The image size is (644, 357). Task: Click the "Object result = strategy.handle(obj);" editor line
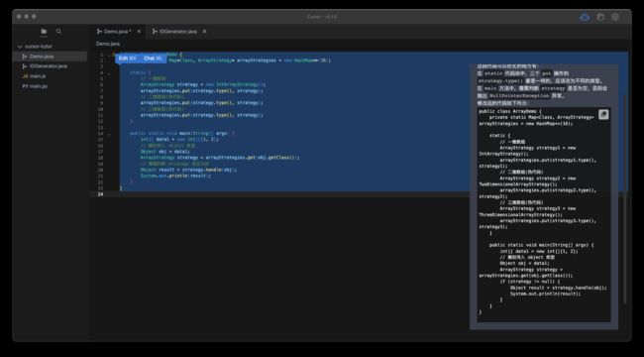pyautogui.click(x=188, y=170)
